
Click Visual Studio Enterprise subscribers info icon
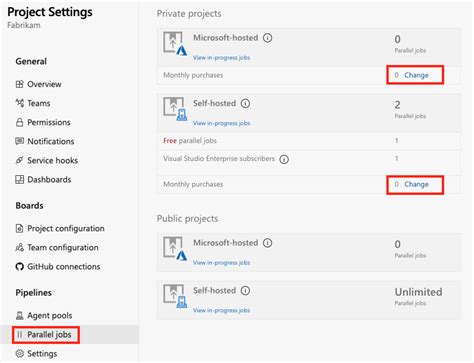point(284,159)
